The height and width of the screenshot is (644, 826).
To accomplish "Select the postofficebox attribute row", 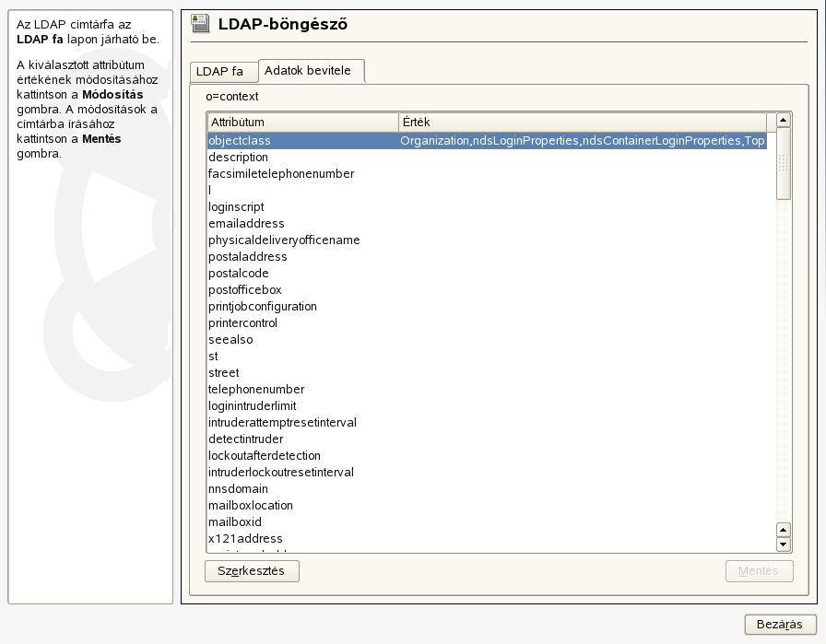I will [x=487, y=290].
